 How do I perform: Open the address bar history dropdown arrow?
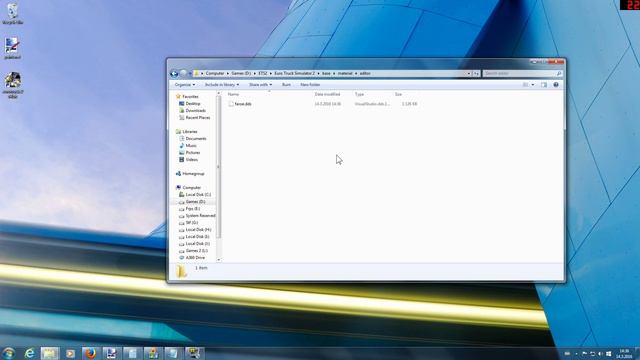[x=469, y=73]
